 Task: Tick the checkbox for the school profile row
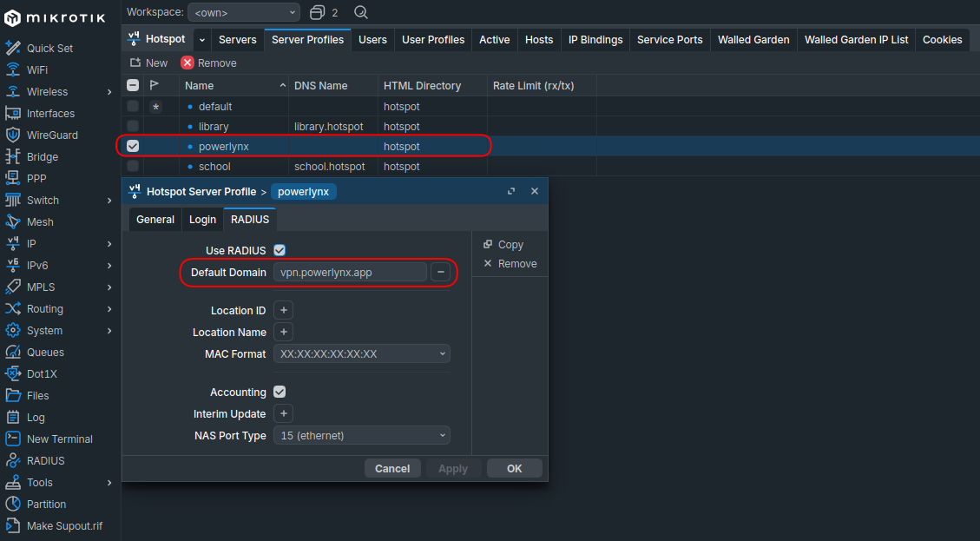click(x=133, y=166)
